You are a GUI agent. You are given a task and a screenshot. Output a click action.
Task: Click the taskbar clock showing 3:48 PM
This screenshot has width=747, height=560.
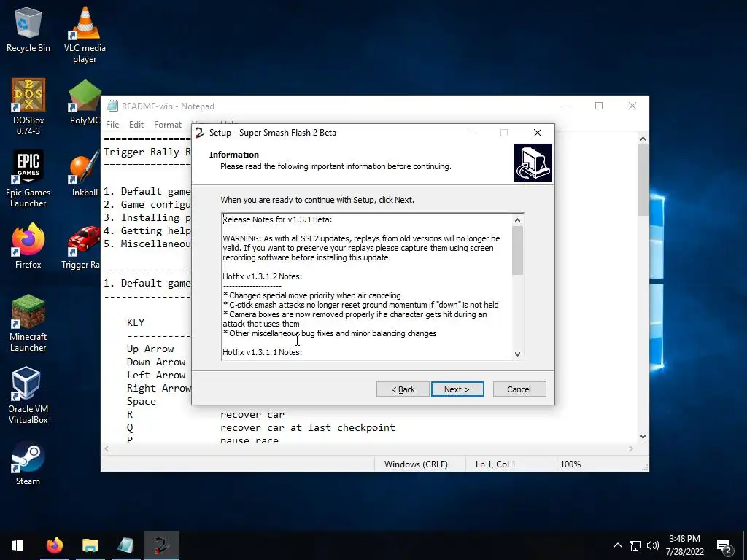tap(684, 545)
